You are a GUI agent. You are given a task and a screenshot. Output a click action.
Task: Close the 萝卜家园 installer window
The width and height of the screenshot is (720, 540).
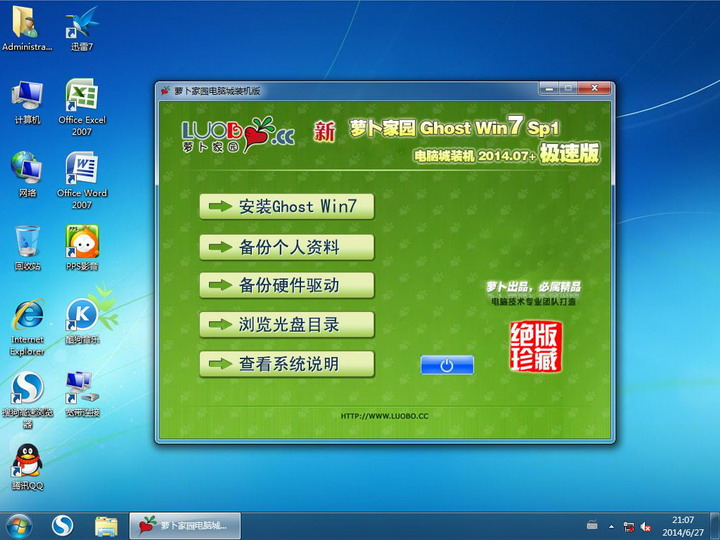pyautogui.click(x=594, y=88)
